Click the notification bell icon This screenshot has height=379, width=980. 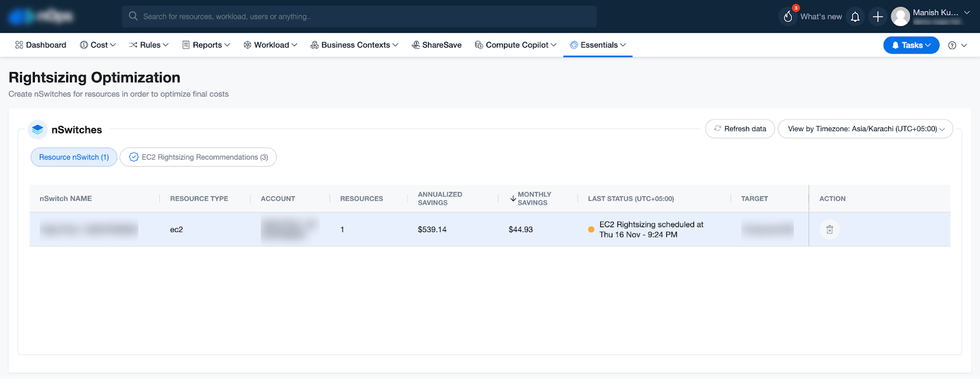(x=855, y=17)
